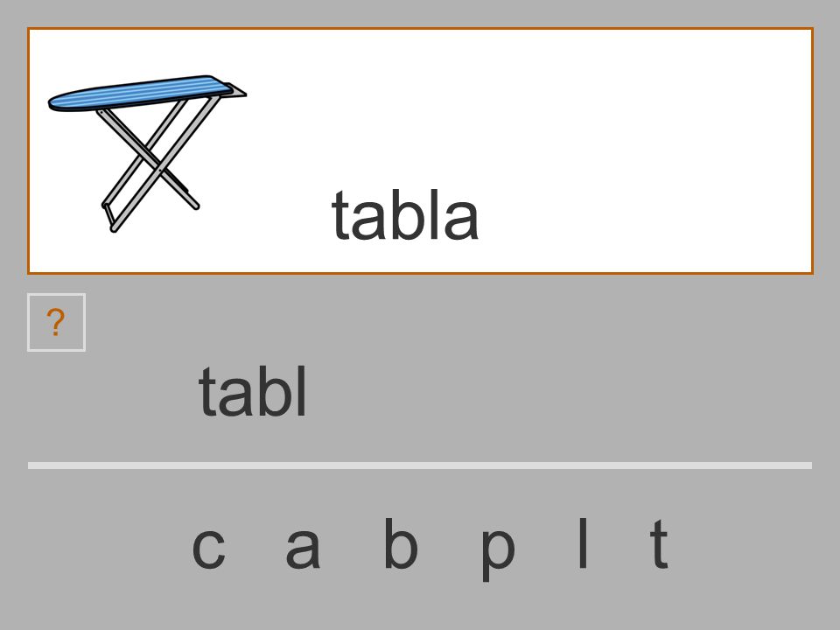Open the question mark hint button

coord(56,323)
